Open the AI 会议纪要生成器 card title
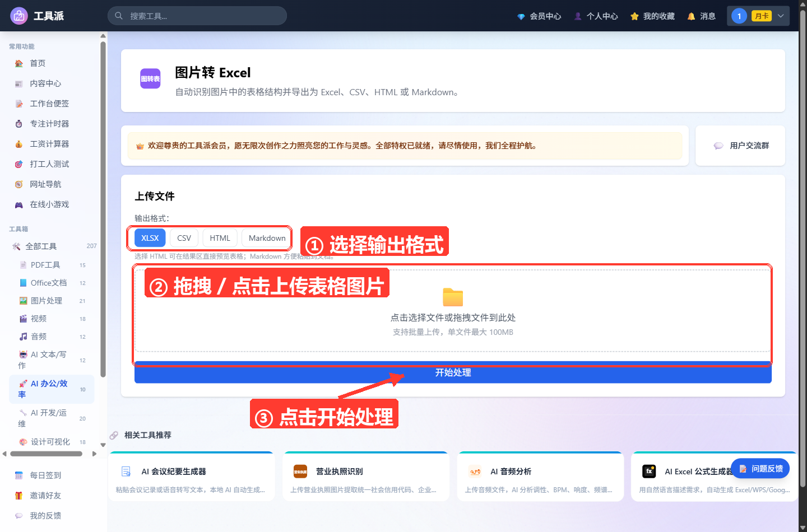This screenshot has width=807, height=532. (x=174, y=472)
